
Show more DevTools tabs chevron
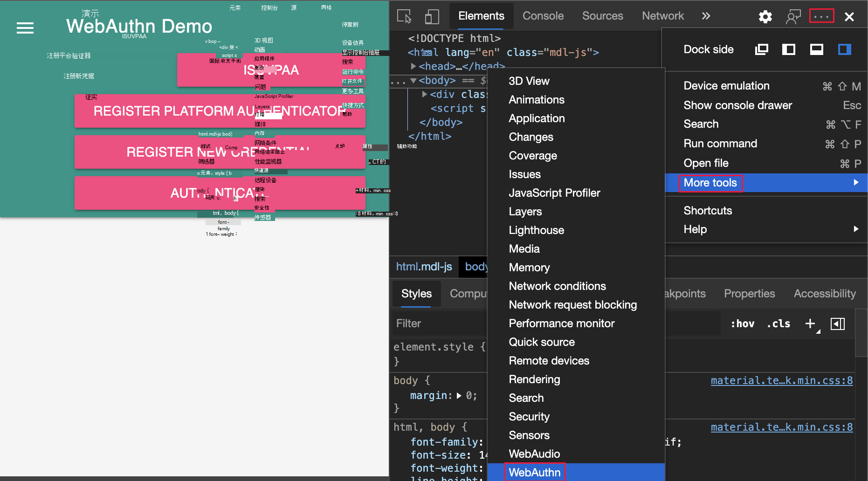coord(706,16)
